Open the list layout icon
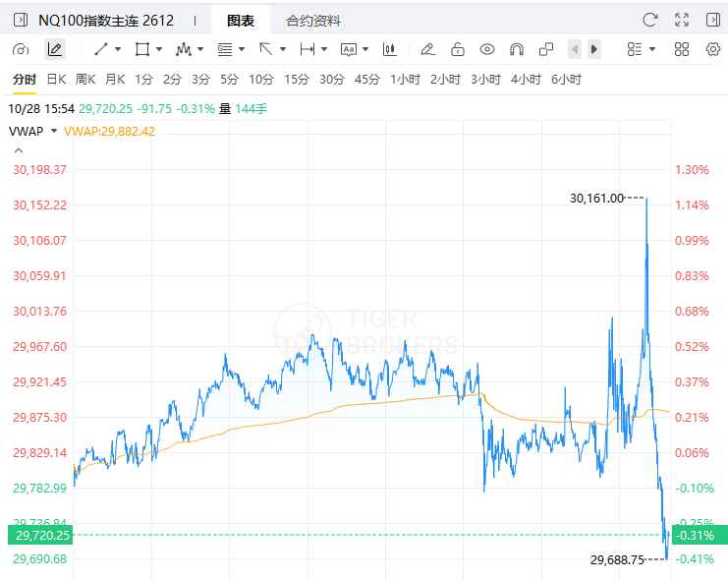Viewport: 728px width, 581px height. pyautogui.click(x=635, y=49)
